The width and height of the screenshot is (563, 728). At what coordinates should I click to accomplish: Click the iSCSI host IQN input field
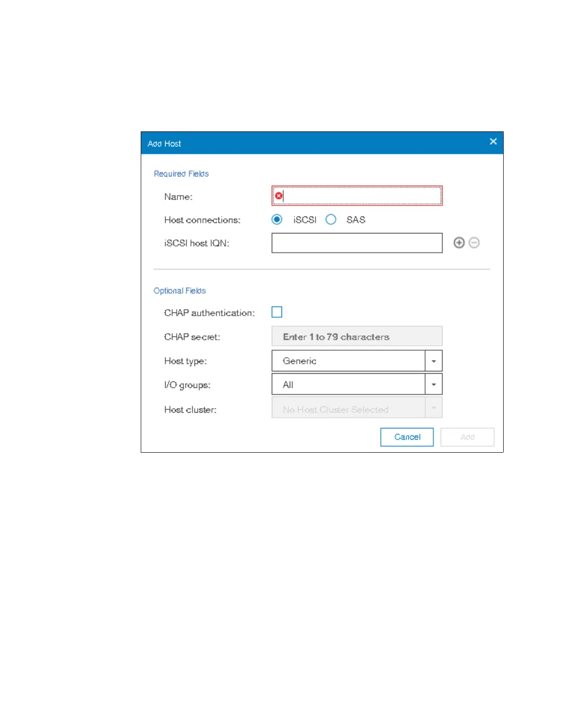click(x=357, y=243)
